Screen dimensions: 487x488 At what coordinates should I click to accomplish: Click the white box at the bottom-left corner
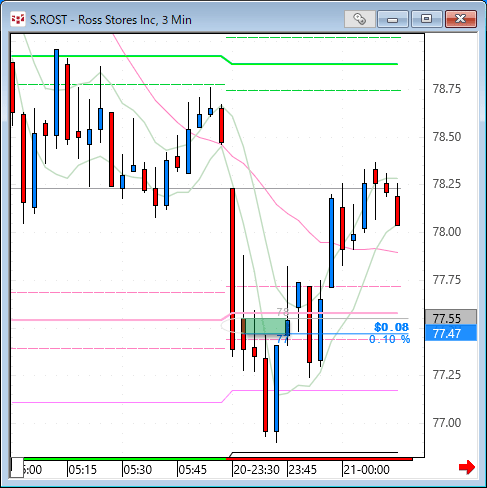coord(17,467)
